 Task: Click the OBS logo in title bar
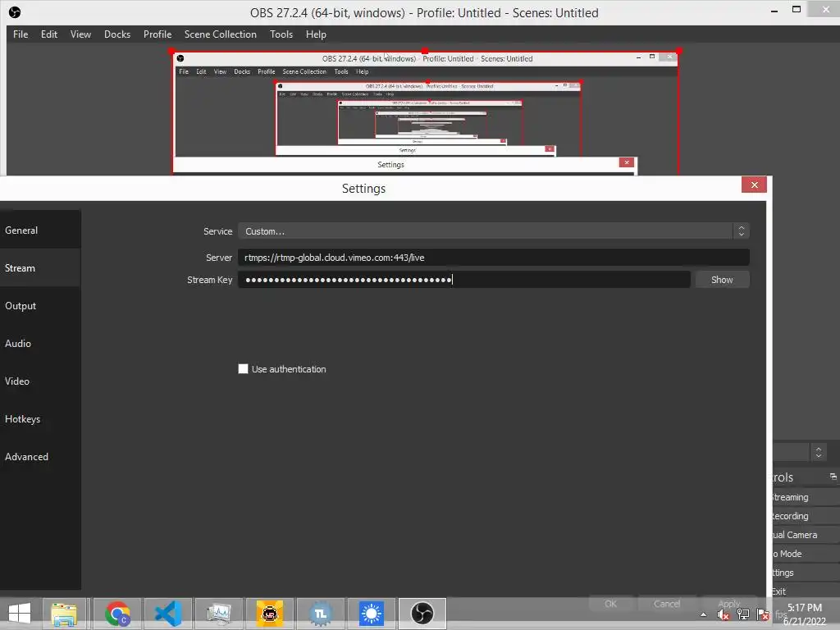15,12
